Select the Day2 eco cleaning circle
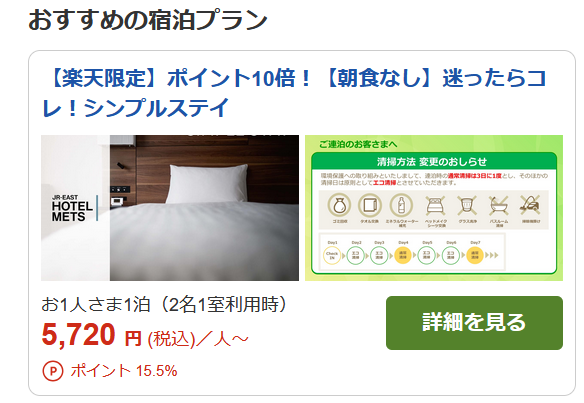This screenshot has width=584, height=403. click(356, 256)
